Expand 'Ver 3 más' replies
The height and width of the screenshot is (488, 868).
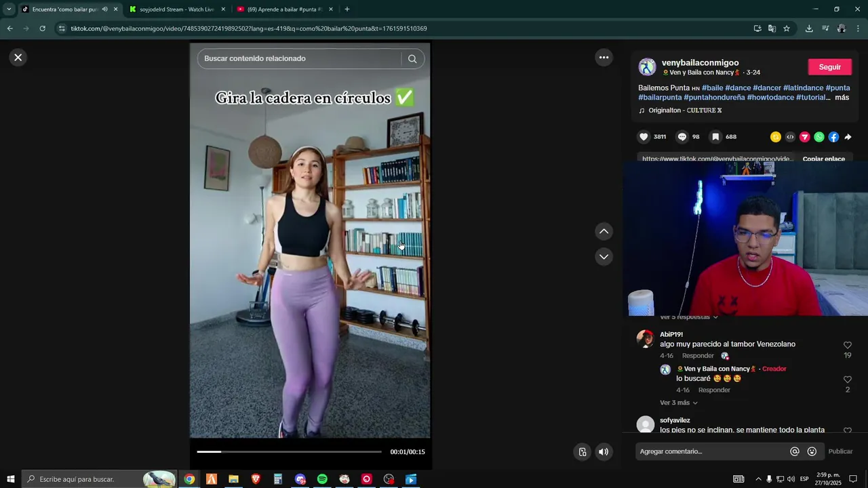(x=678, y=403)
